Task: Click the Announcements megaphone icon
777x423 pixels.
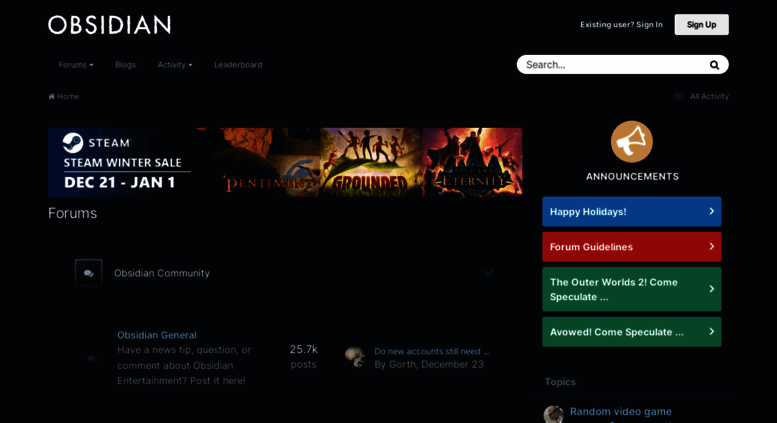Action: [632, 142]
